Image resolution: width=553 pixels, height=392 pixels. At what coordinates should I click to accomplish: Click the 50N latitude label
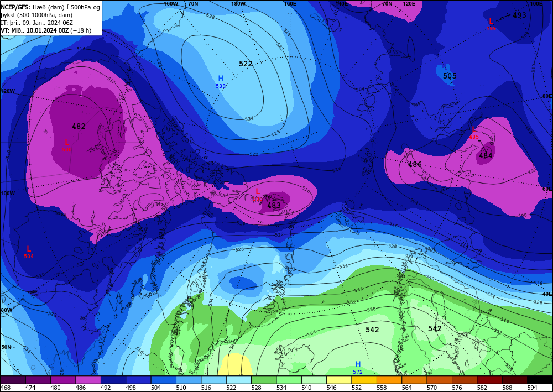6,347
